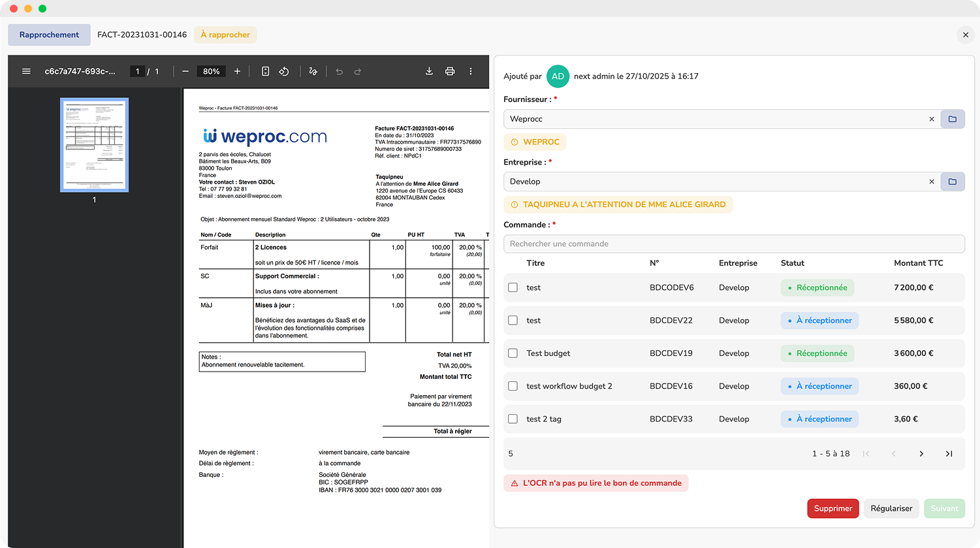Tick the checkbox for order BDCDEV22

pos(513,320)
